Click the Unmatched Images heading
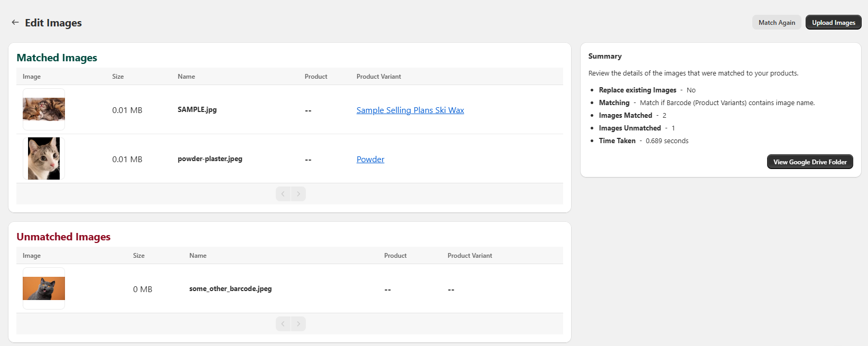This screenshot has height=346, width=868. tap(63, 237)
